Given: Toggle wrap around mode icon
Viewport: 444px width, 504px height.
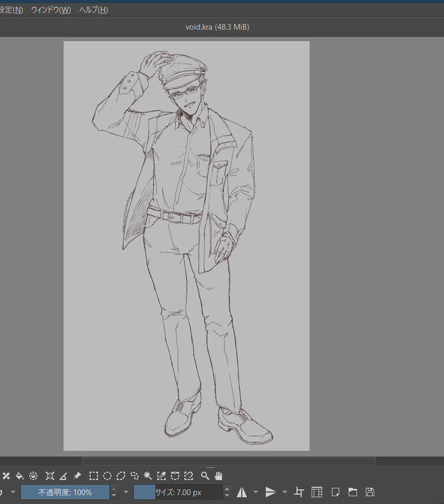Looking at the screenshot, I should tap(299, 492).
